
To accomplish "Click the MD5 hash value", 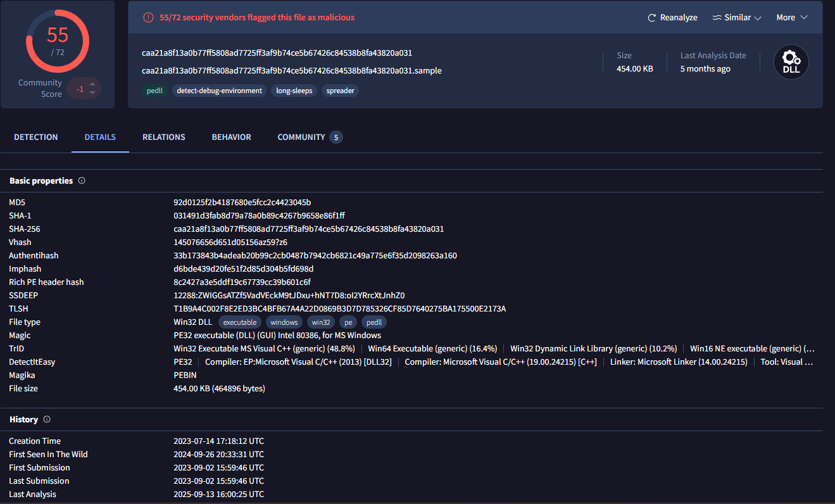I will point(242,203).
